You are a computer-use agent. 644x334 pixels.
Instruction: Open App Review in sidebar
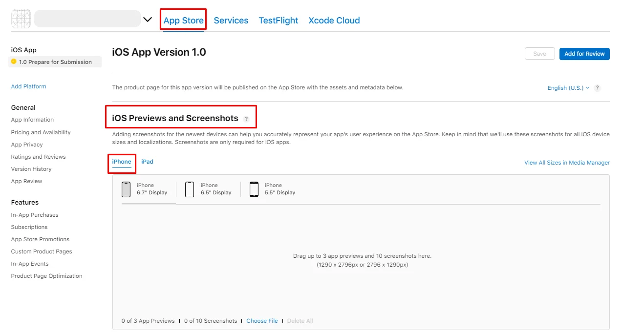coord(27,181)
